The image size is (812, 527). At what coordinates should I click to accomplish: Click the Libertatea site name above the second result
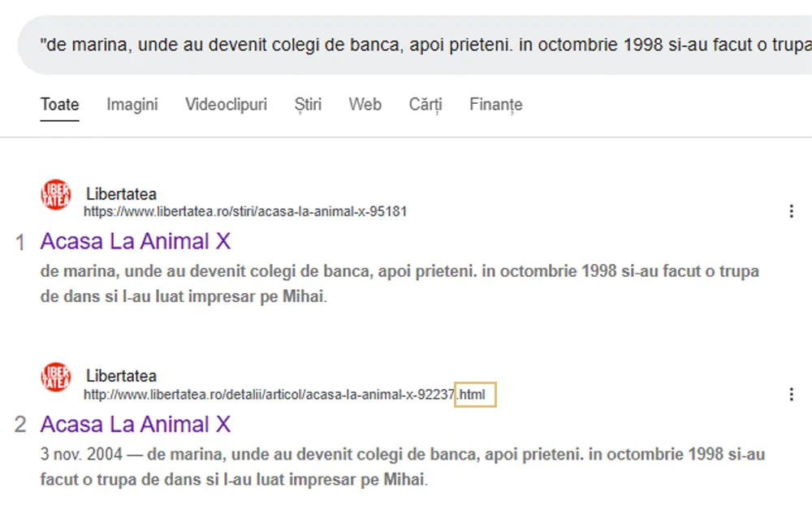[121, 376]
